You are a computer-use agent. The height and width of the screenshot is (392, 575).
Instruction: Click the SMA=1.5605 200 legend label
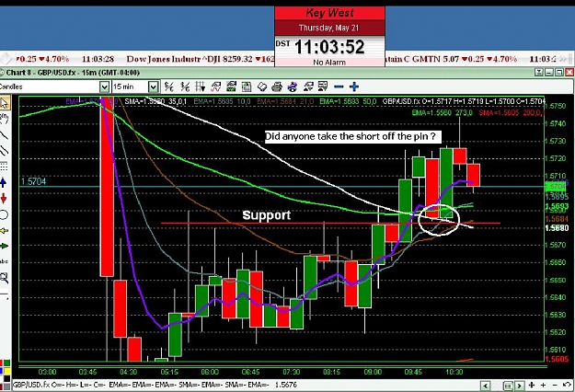coord(512,113)
